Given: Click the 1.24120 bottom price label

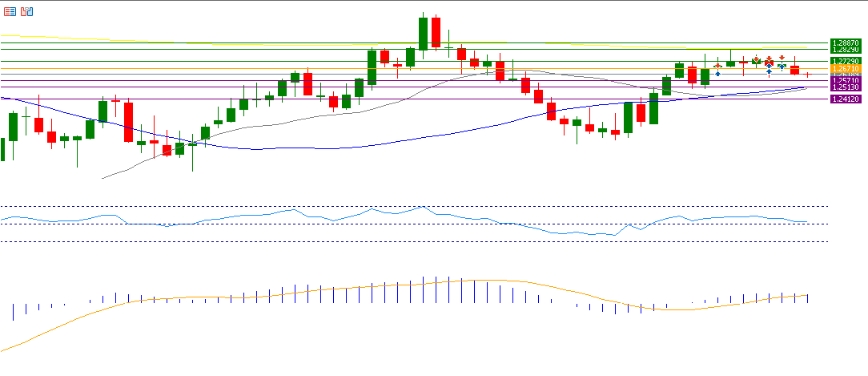Looking at the screenshot, I should (846, 99).
